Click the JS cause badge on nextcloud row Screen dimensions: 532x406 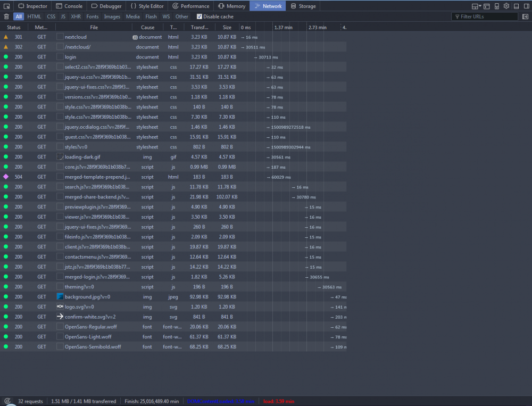135,37
